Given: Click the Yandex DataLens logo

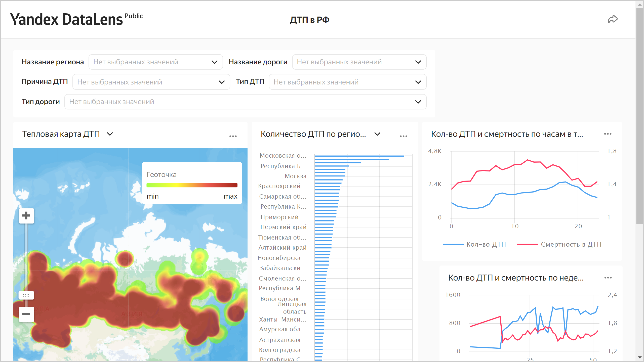Looking at the screenshot, I should click(67, 20).
